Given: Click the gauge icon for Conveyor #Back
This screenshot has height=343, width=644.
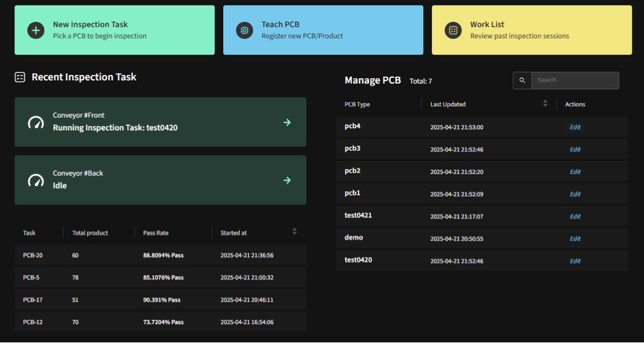Looking at the screenshot, I should [36, 180].
